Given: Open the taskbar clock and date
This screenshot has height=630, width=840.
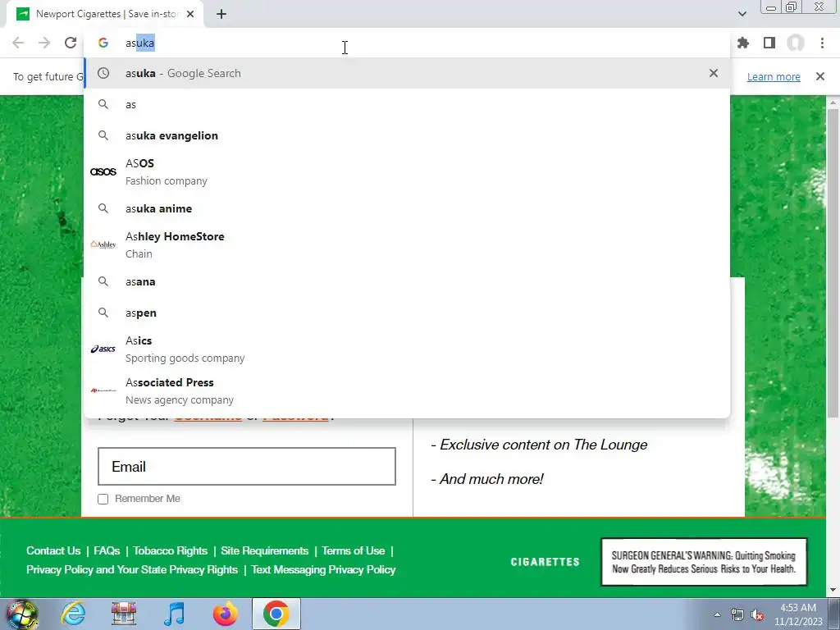Looking at the screenshot, I should 798,614.
